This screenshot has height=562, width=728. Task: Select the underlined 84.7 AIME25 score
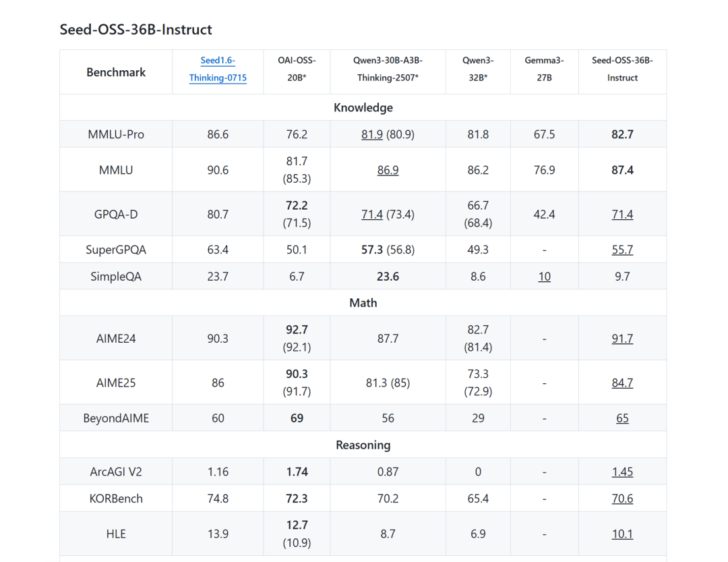pyautogui.click(x=622, y=383)
